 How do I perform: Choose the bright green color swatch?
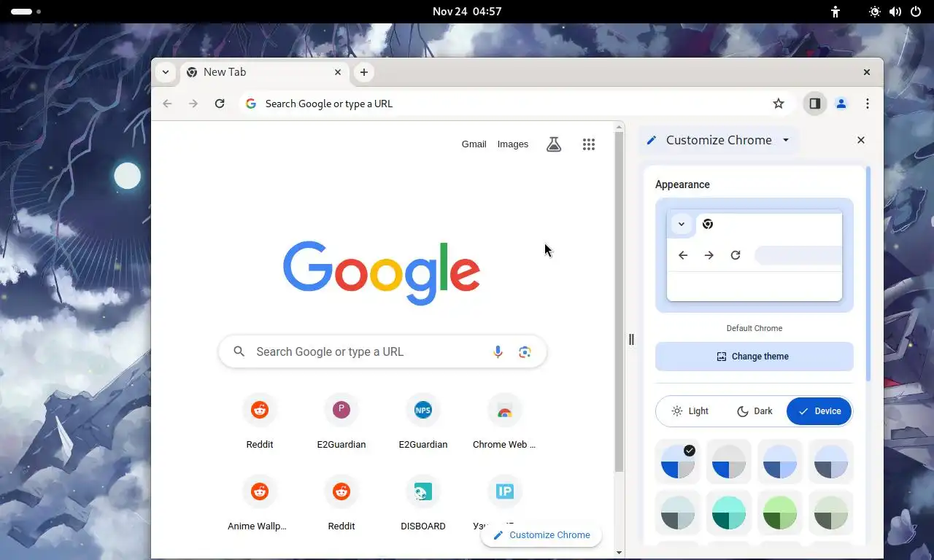(780, 513)
